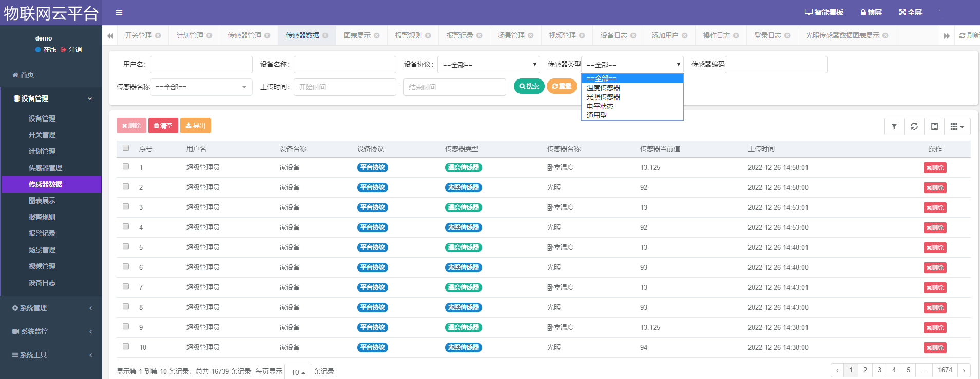
Task: Open 图表展示 in the sidebar
Action: point(42,201)
